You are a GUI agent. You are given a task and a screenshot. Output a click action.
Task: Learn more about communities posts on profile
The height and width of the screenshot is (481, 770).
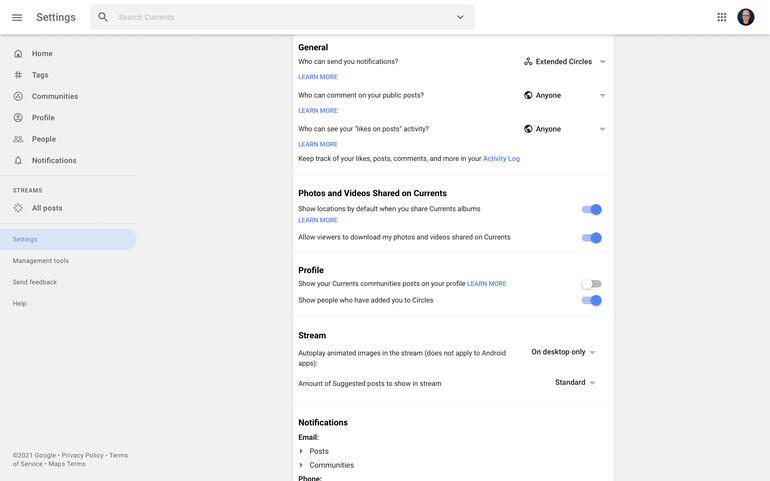coord(487,283)
